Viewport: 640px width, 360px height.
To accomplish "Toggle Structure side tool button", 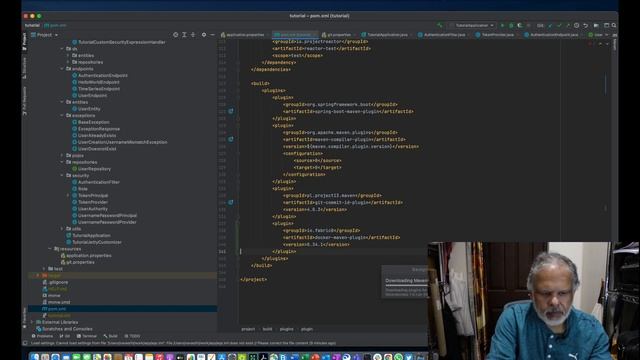I will (x=24, y=68).
